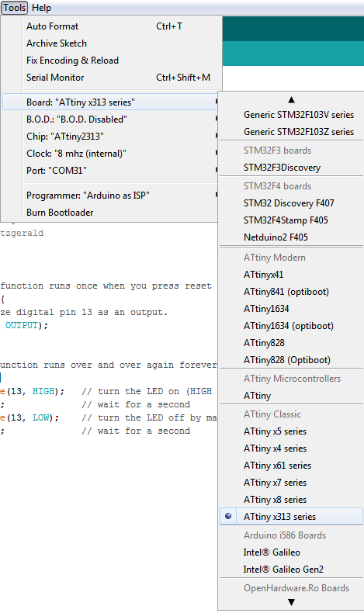Open the Programmer Arduino as ISP submenu

point(110,196)
